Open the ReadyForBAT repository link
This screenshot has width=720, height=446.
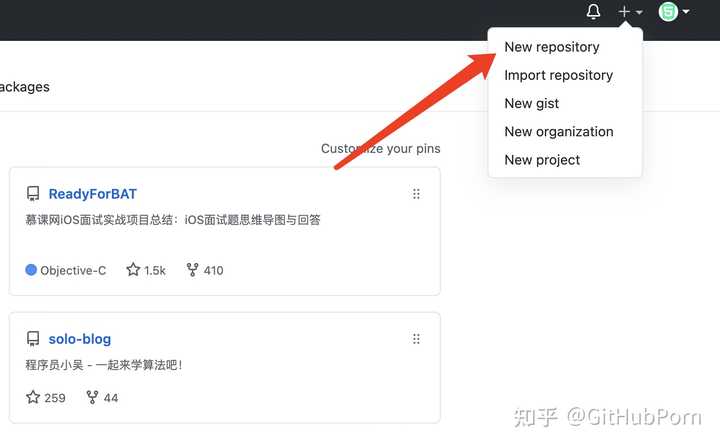tap(92, 194)
